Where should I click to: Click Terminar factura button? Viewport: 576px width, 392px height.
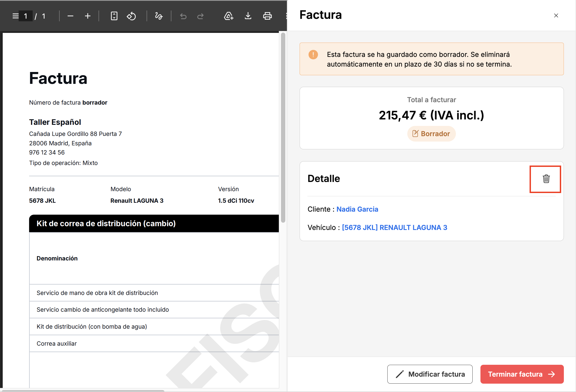(522, 374)
